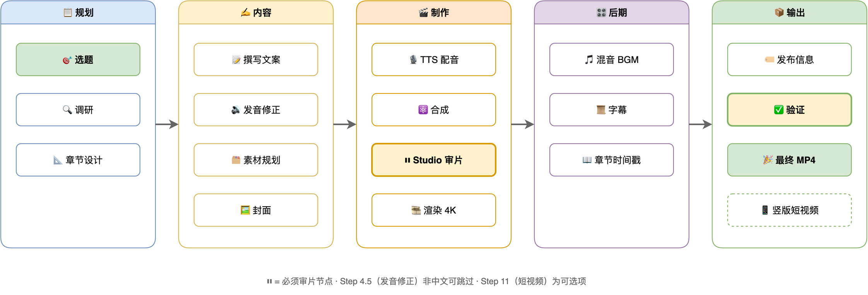Select the dashed 竖版短视频 node
Viewport: 868px width, 295px height.
(x=790, y=210)
